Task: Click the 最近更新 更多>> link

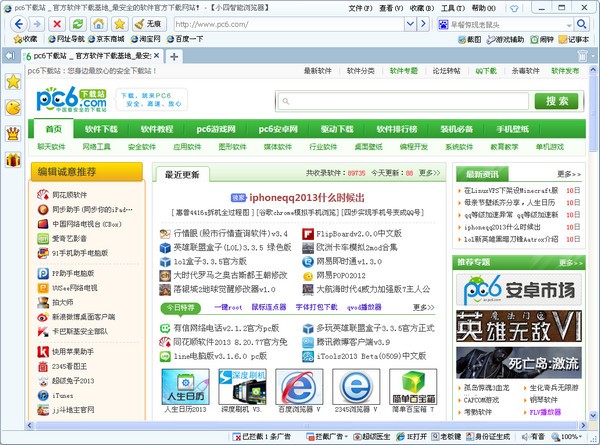Action: 429,173
